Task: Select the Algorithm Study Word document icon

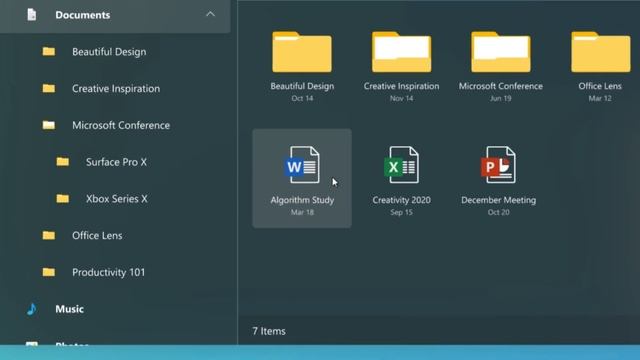Action: point(302,164)
